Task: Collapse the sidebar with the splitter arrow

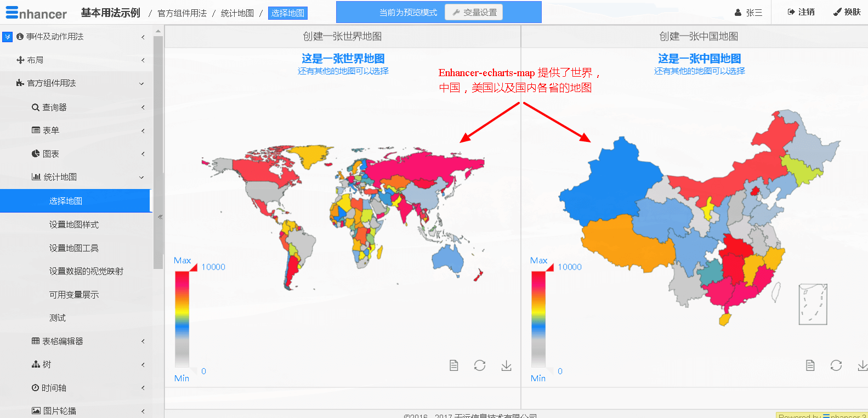Action: tap(160, 217)
